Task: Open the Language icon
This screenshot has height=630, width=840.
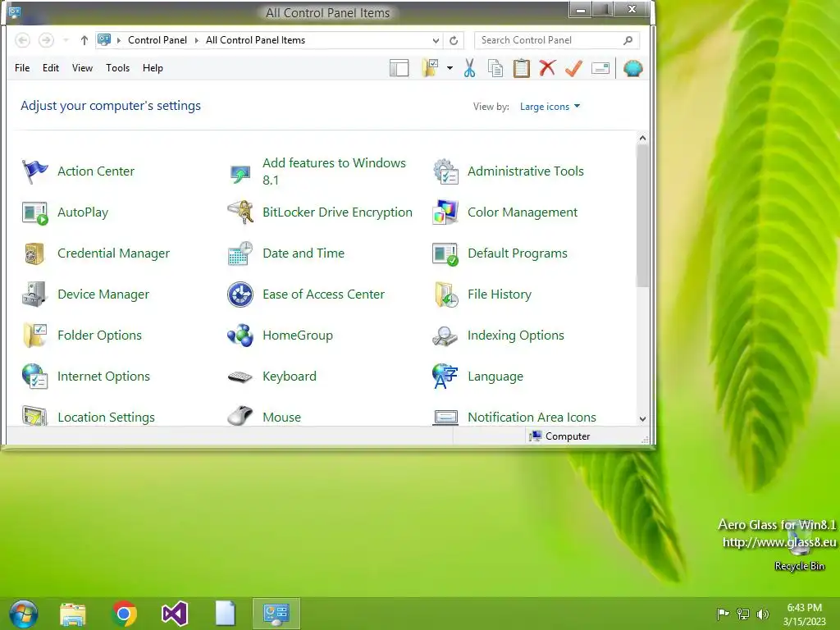Action: [x=445, y=377]
